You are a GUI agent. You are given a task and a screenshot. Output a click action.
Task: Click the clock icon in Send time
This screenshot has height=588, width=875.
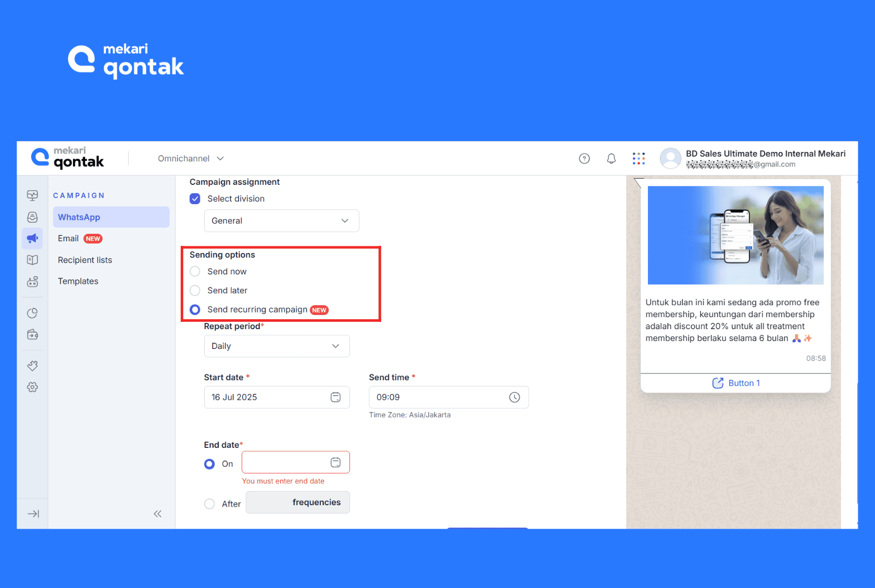514,397
